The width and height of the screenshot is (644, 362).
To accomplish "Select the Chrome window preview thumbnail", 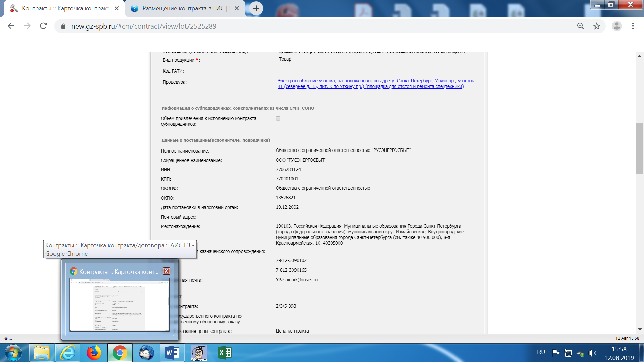I will [119, 305].
